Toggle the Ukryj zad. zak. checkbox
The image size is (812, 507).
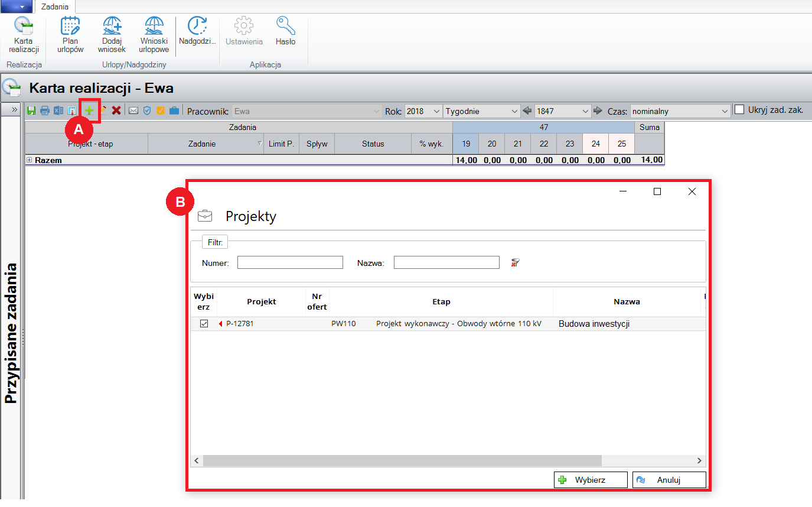pyautogui.click(x=739, y=110)
